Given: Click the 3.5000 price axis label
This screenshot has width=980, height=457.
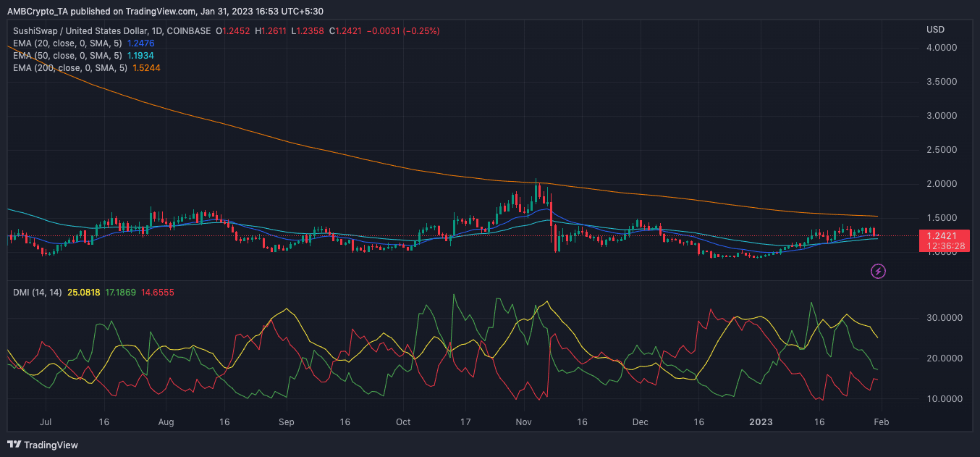Looking at the screenshot, I should click(942, 82).
